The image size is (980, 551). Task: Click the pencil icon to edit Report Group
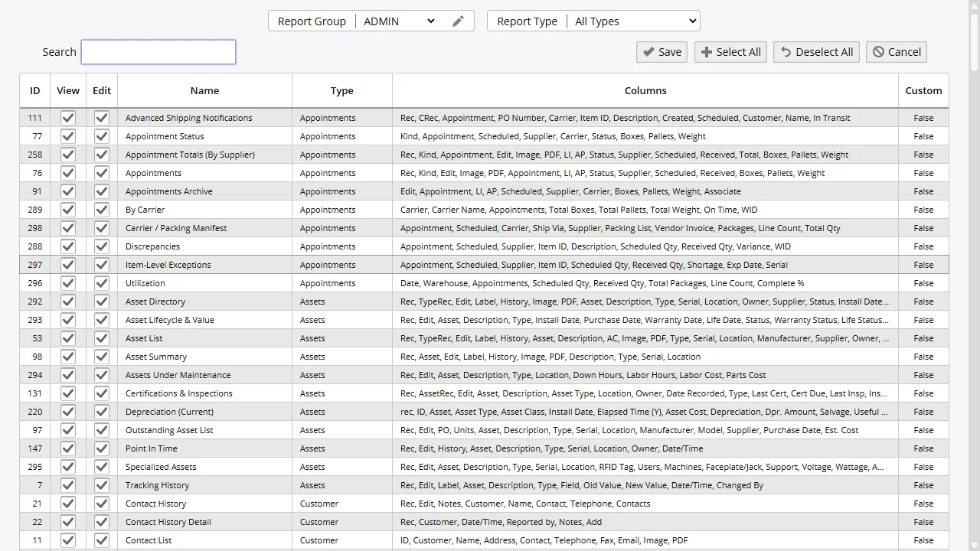tap(458, 21)
